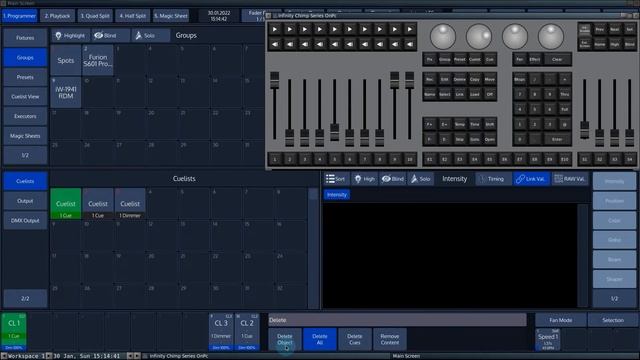Toggle Highlight in the Groups toolbar
The width and height of the screenshot is (640, 360).
pyautogui.click(x=70, y=36)
